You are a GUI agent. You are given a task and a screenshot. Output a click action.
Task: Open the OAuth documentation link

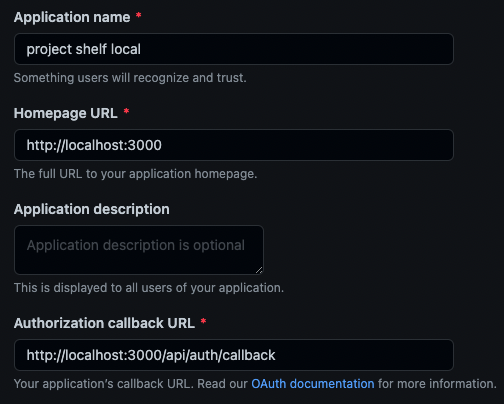[x=313, y=384]
